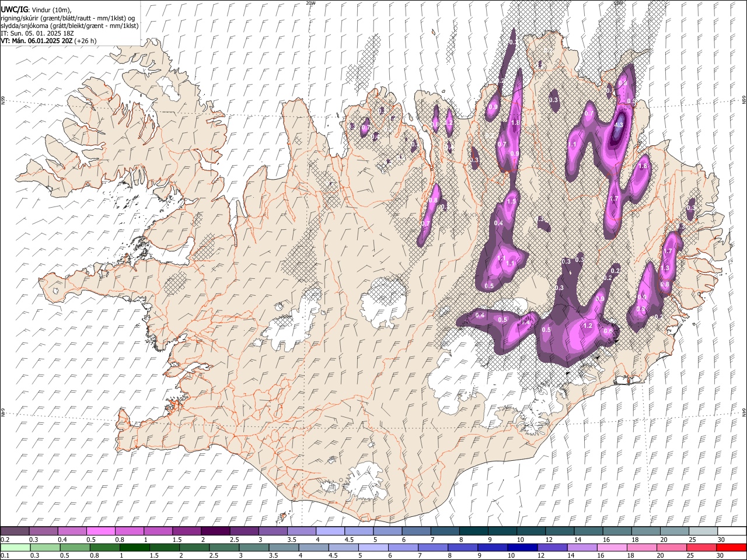
Task: Click the 1.9 precipitation value label
Action: coord(511,201)
